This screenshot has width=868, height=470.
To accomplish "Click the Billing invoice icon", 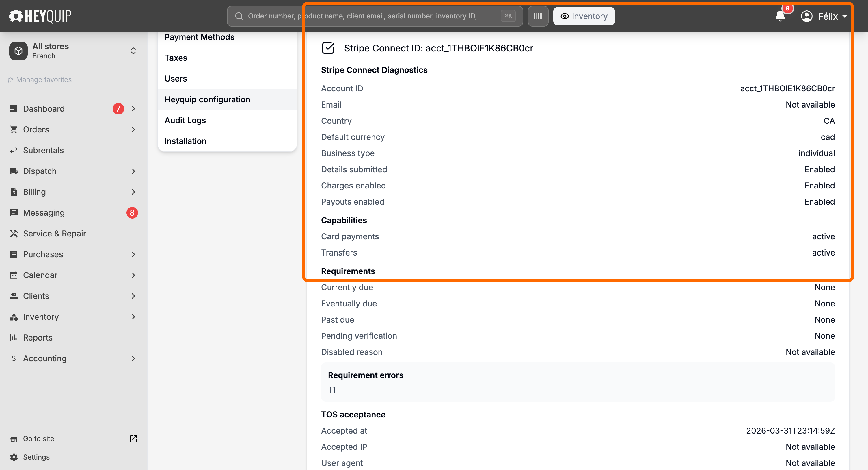I will (14, 192).
